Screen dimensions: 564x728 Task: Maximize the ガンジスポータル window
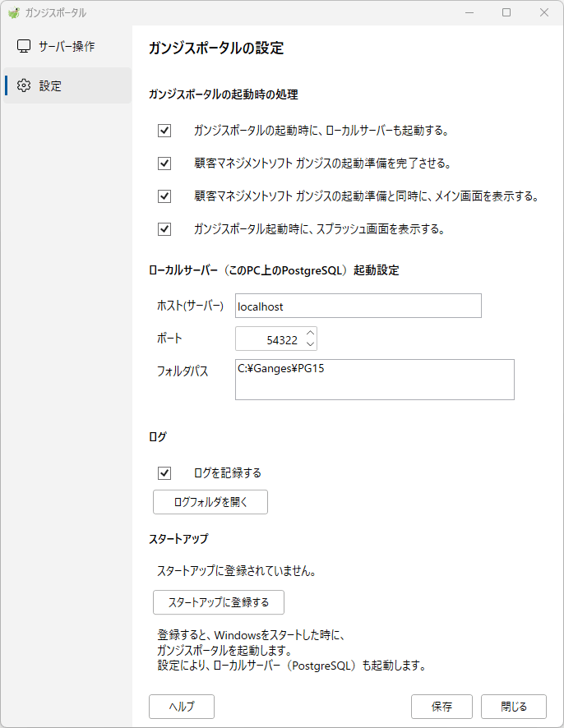click(x=506, y=12)
